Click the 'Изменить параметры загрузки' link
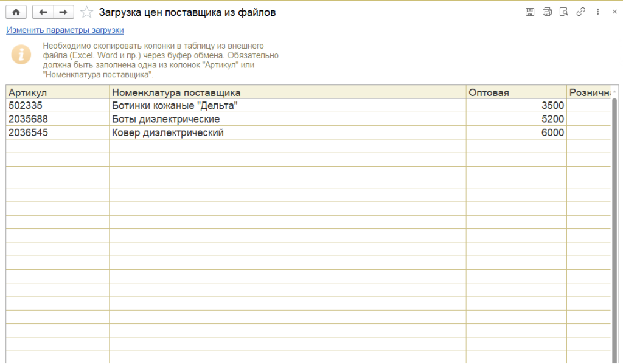Image resolution: width=623 pixels, height=364 pixels. tap(65, 30)
